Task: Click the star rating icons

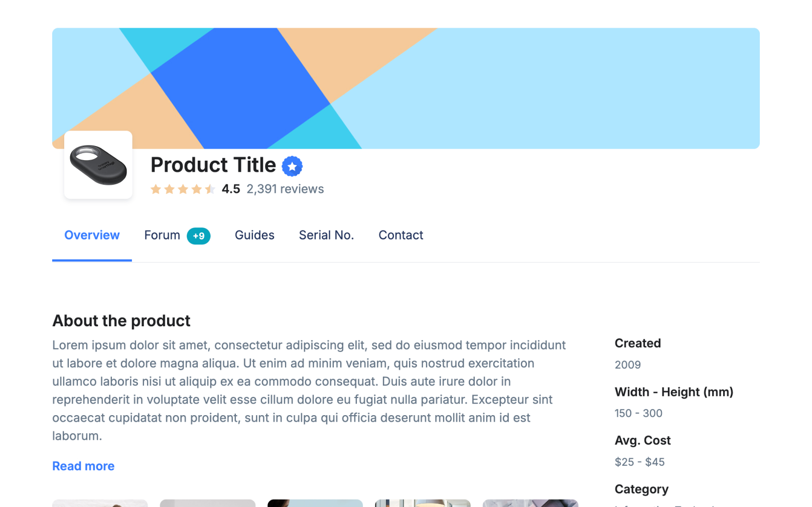Action: point(183,189)
